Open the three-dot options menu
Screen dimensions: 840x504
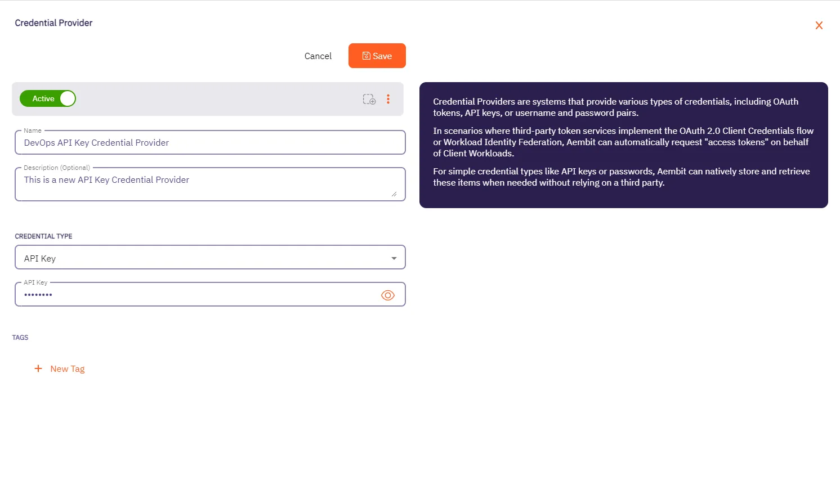[388, 98]
